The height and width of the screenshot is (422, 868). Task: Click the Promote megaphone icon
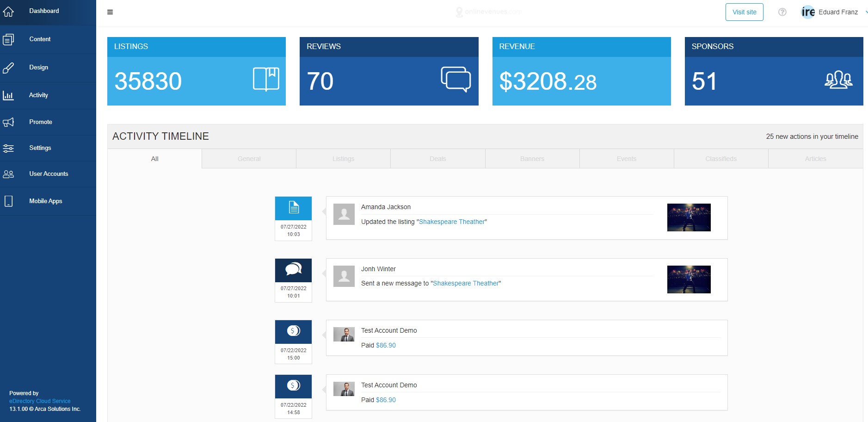click(x=8, y=122)
